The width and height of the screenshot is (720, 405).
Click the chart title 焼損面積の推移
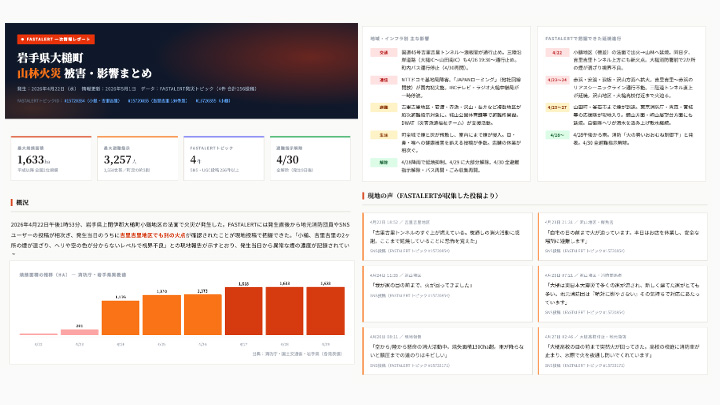click(73, 275)
